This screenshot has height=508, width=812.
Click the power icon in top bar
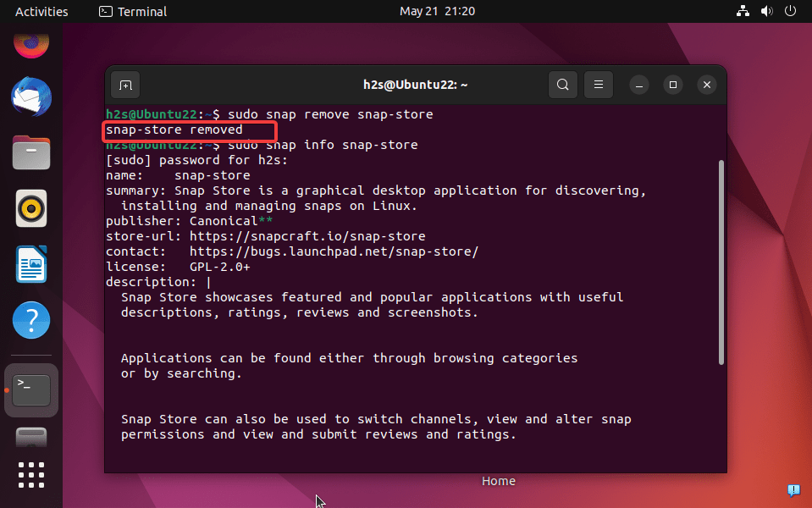point(790,11)
